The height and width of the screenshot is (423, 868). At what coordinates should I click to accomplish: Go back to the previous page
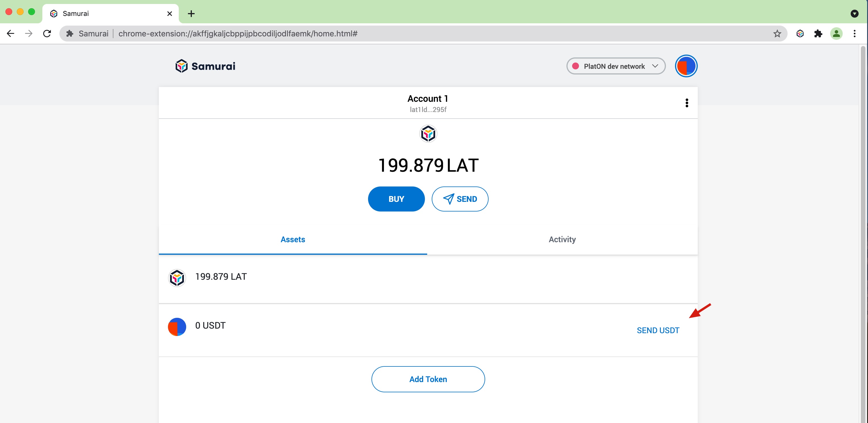11,33
